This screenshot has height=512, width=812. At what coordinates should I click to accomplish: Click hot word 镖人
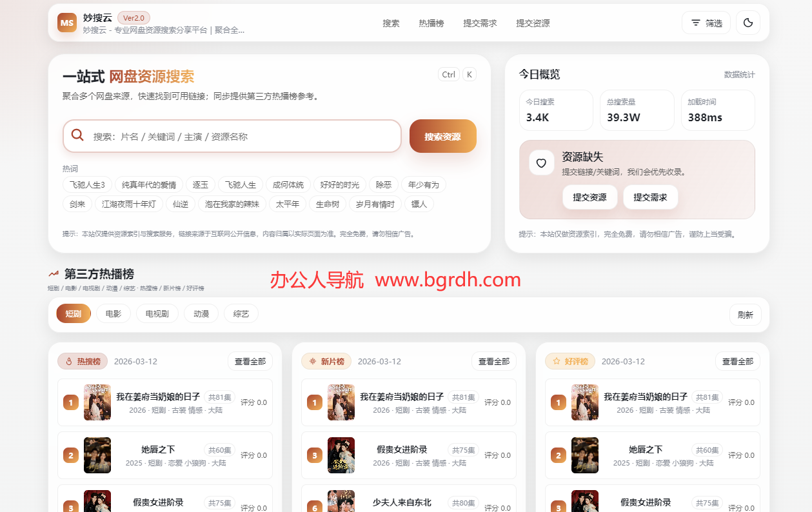click(419, 204)
